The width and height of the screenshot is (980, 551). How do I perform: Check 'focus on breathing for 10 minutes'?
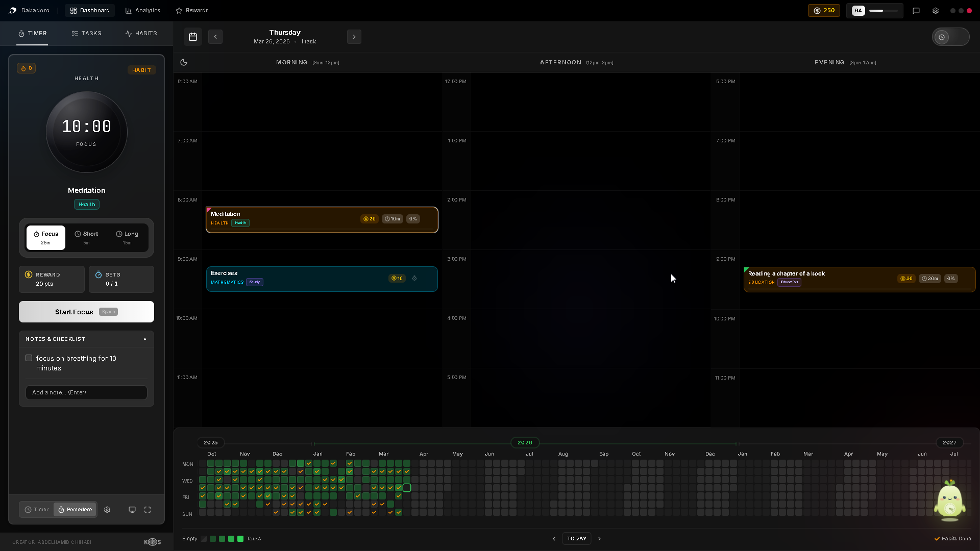pyautogui.click(x=29, y=358)
